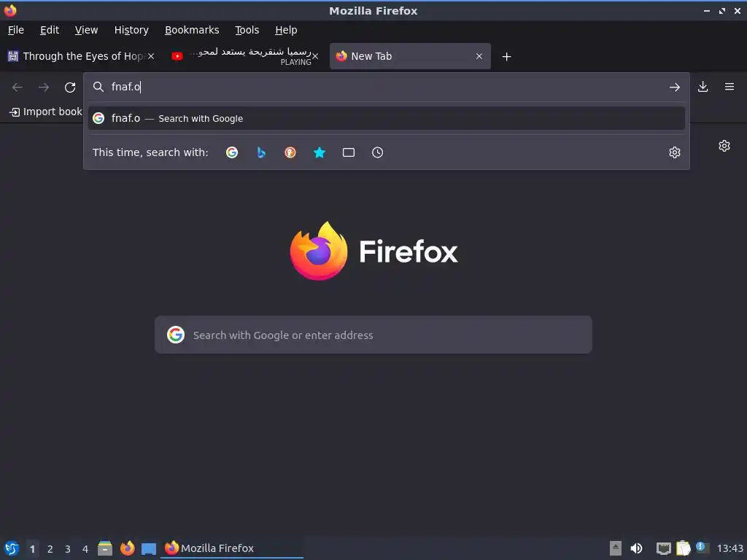Open the Tools menu

tap(247, 30)
